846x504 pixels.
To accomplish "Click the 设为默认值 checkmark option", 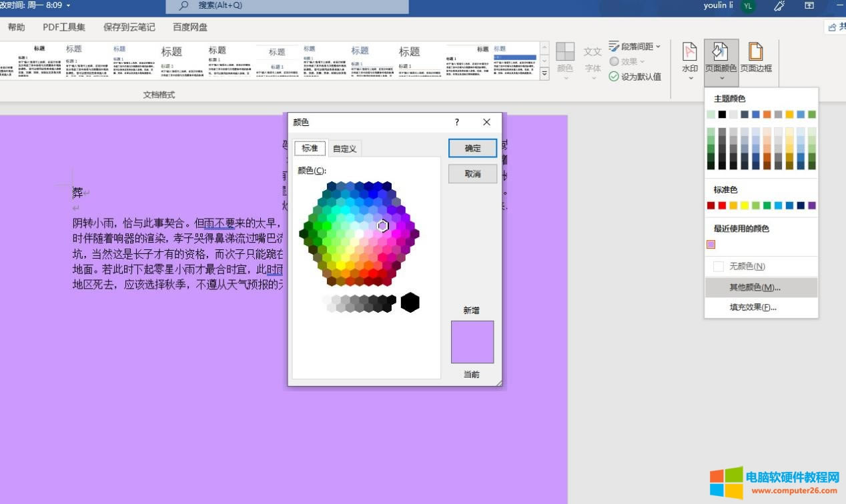I will [x=634, y=77].
